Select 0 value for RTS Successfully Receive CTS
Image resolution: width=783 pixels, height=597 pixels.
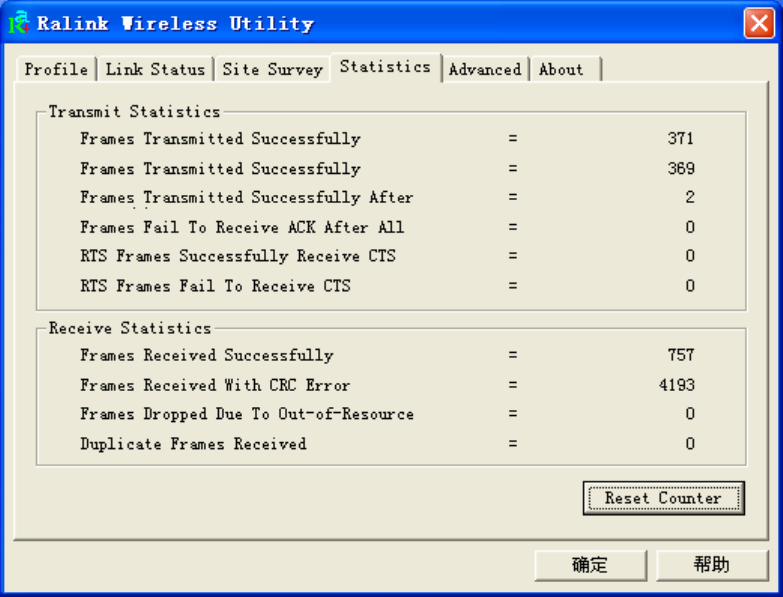pyautogui.click(x=690, y=256)
